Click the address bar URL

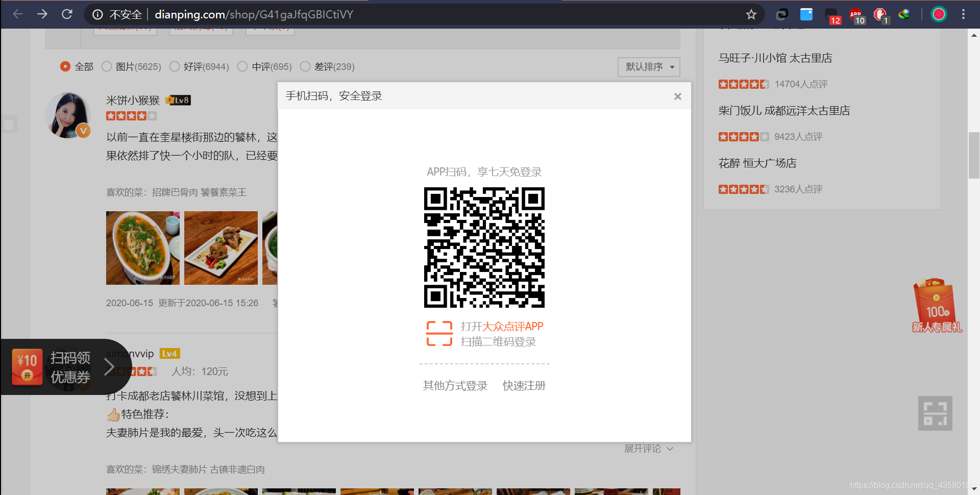(x=254, y=14)
